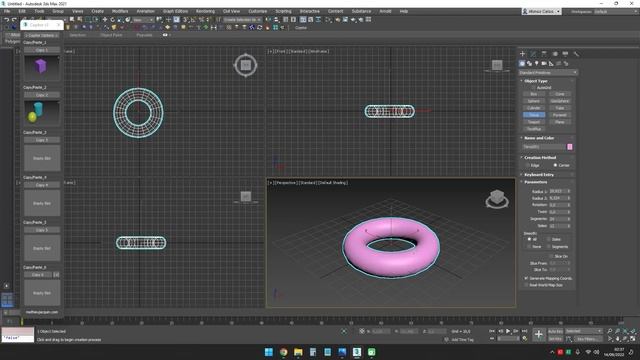The image size is (640, 360).
Task: Open the Create tab in command panel
Action: pyautogui.click(x=522, y=53)
